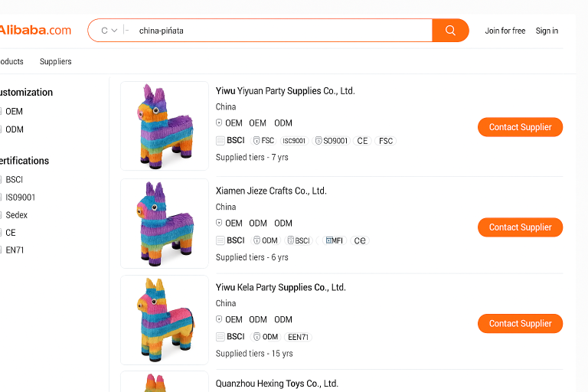Click the Customization filter heading
Screen dimensions: 588x392
(26, 93)
